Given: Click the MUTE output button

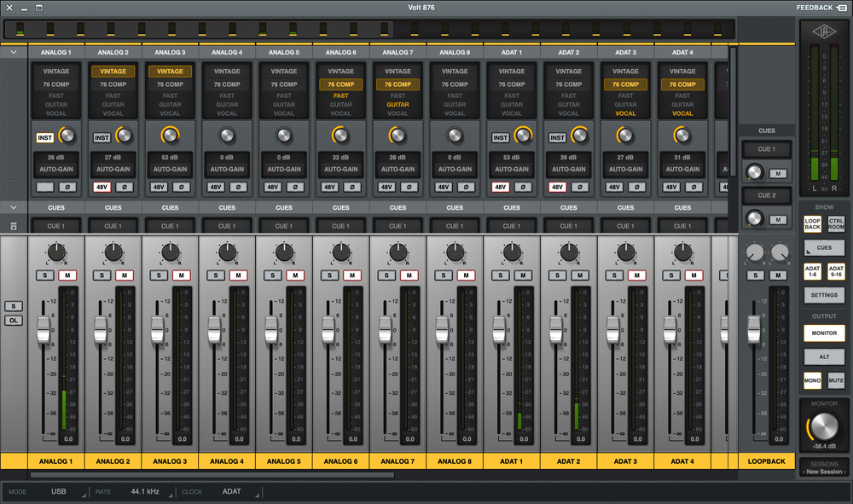Looking at the screenshot, I should coord(836,380).
